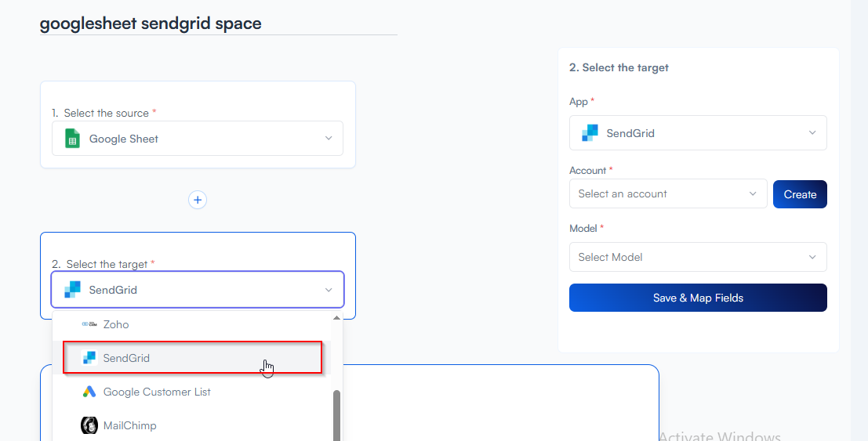Choose the Zoho option from the list

coord(116,324)
